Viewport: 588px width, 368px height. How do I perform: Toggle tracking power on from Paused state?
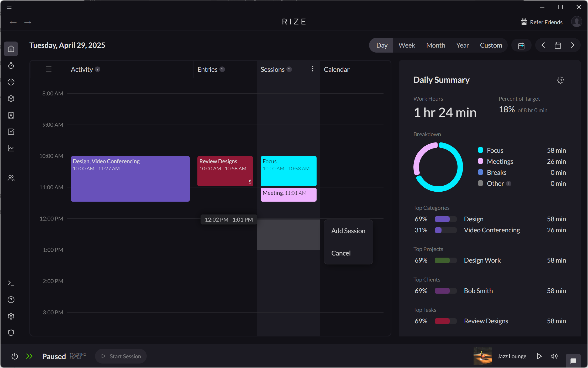(x=15, y=356)
